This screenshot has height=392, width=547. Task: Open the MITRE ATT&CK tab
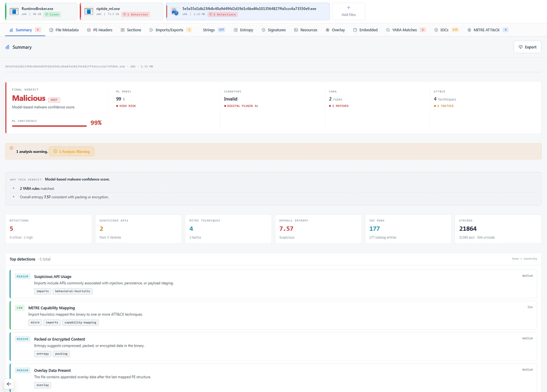coord(488,30)
